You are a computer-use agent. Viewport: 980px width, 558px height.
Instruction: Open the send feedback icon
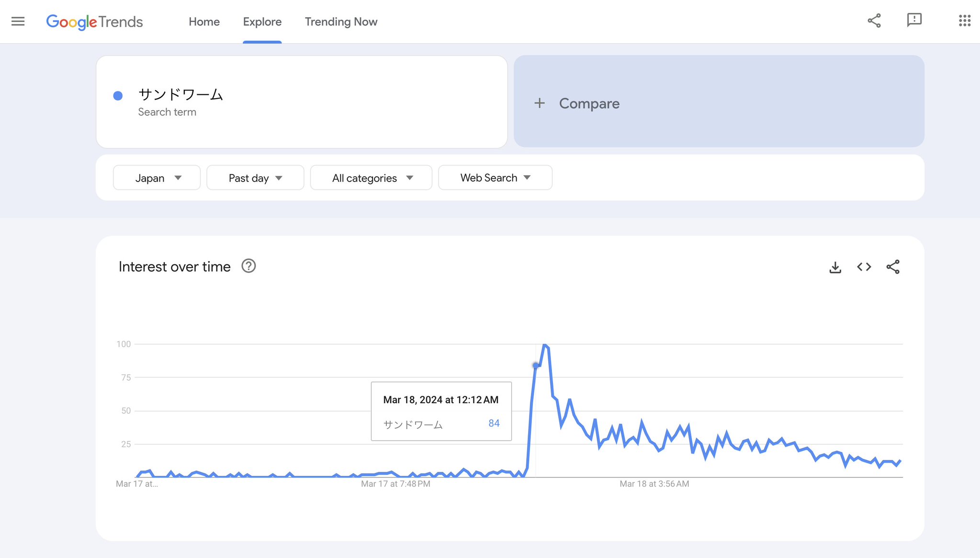[x=914, y=20]
